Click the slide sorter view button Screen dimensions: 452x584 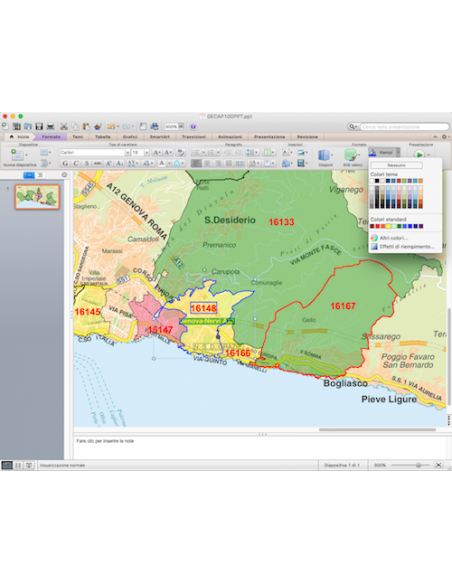pyautogui.click(x=18, y=465)
